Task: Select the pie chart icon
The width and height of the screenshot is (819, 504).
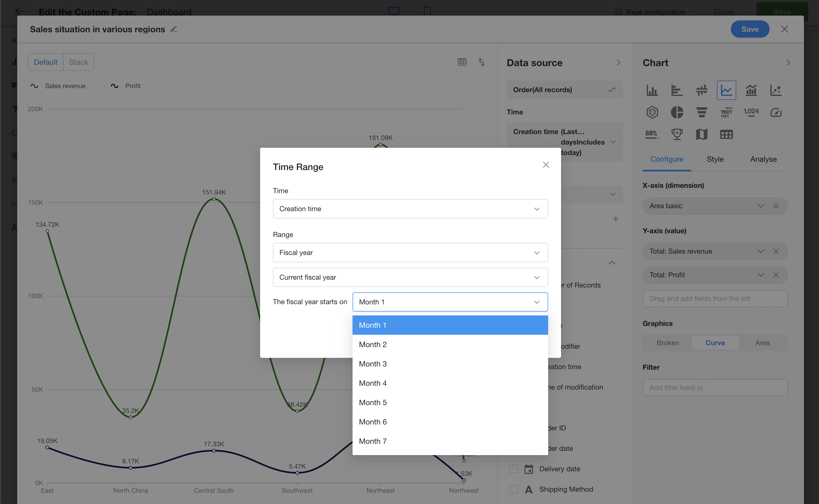Action: click(x=677, y=112)
